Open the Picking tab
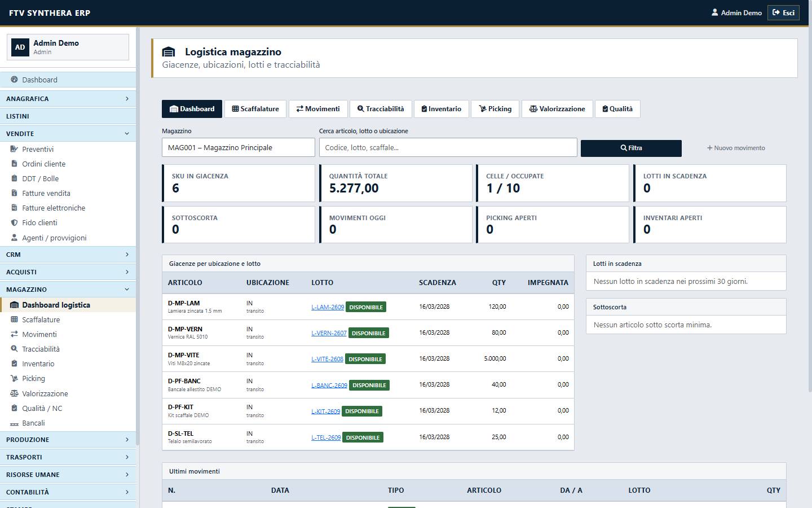The height and width of the screenshot is (508, 812). click(x=495, y=109)
